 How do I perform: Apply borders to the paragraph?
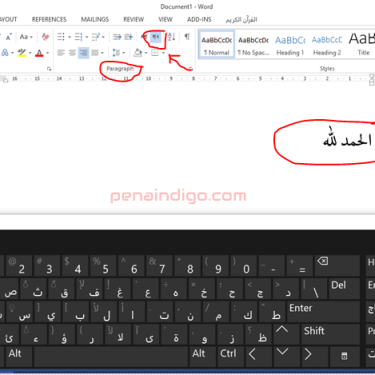[155, 53]
